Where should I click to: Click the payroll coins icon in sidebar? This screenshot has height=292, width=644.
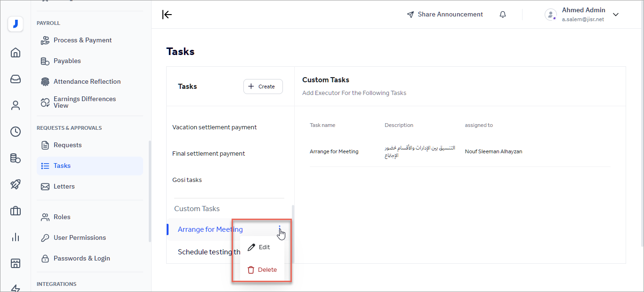point(15,158)
